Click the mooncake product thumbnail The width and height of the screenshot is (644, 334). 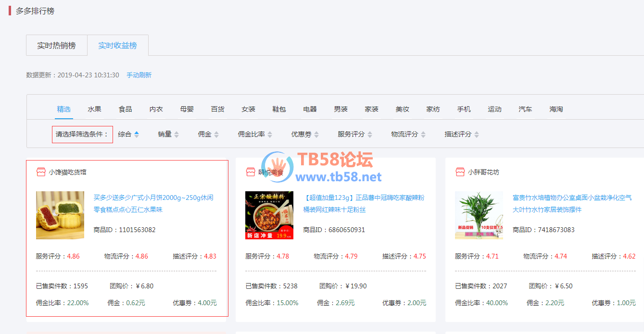(60, 215)
